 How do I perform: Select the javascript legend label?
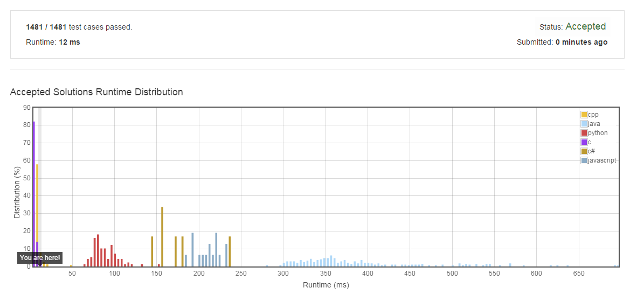click(602, 160)
